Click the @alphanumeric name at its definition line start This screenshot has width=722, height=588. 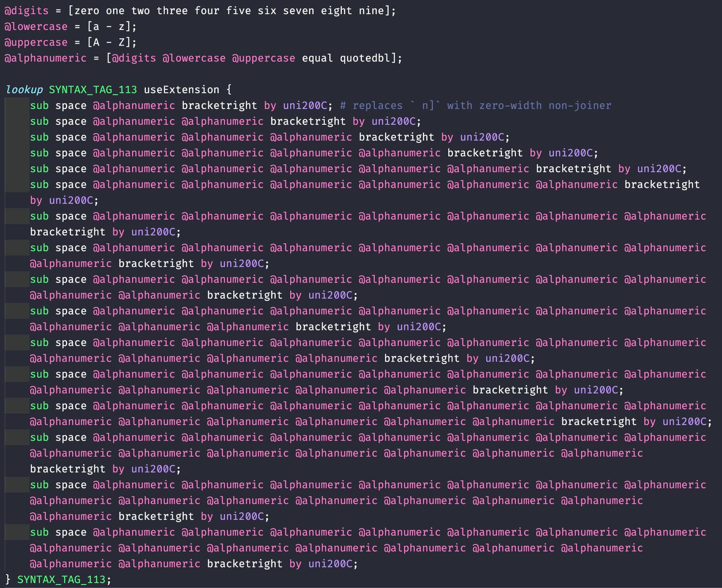pos(45,58)
